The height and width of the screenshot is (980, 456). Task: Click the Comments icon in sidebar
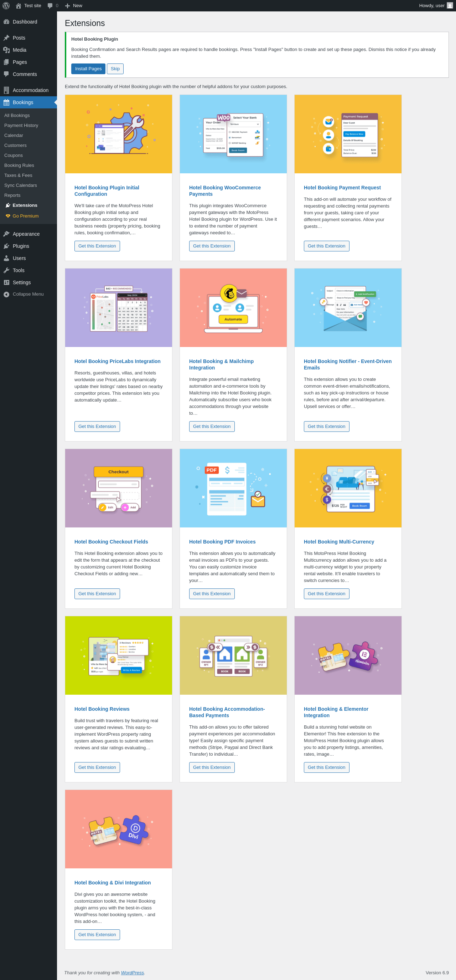(x=6, y=75)
